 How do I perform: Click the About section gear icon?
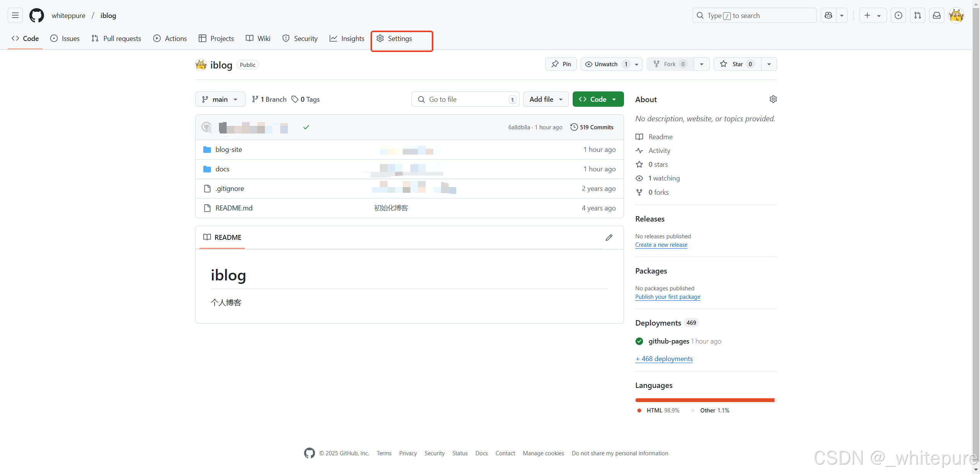tap(773, 99)
